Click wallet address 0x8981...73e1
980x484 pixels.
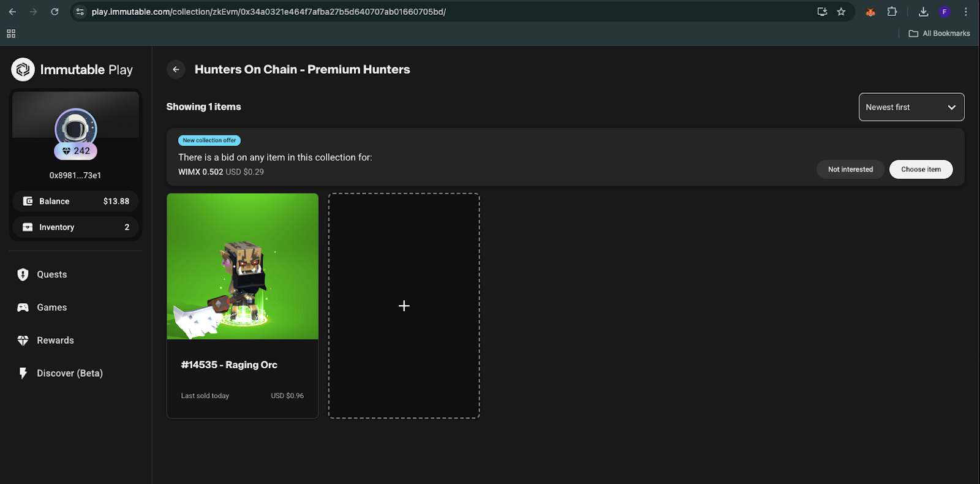point(75,175)
